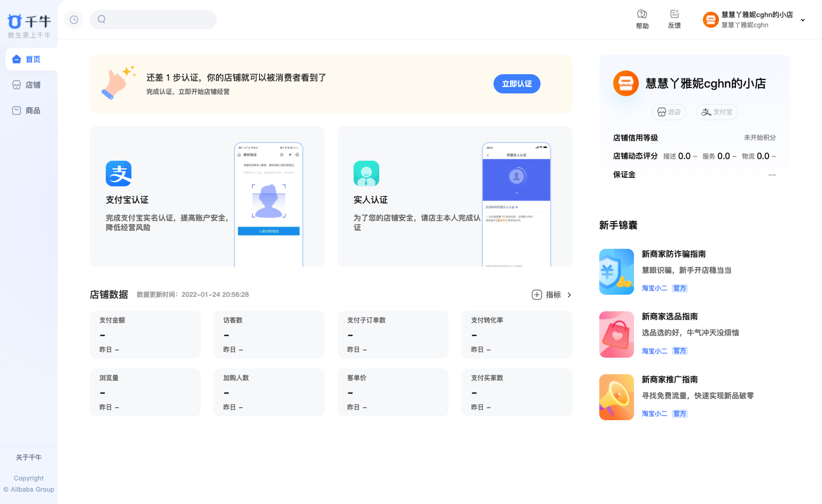Click the 店铺动态评分 label
This screenshot has width=822, height=504.
point(636,156)
